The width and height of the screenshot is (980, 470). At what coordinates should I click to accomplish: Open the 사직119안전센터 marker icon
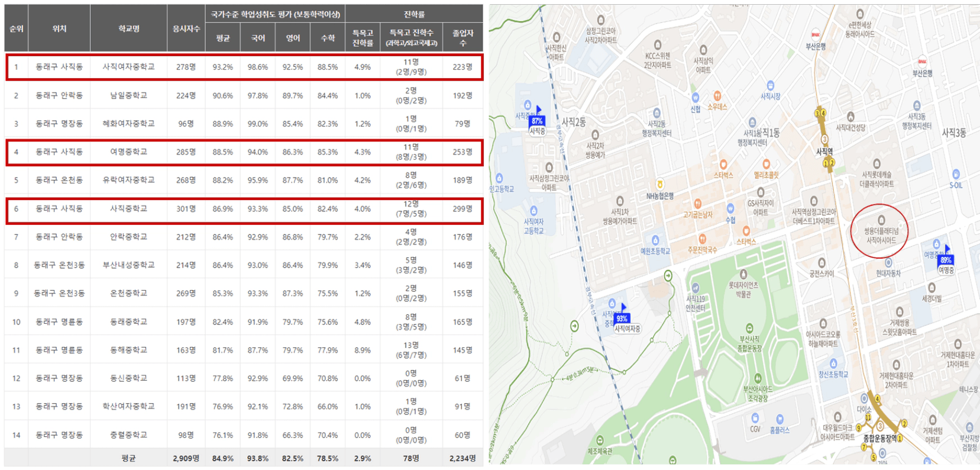click(696, 289)
